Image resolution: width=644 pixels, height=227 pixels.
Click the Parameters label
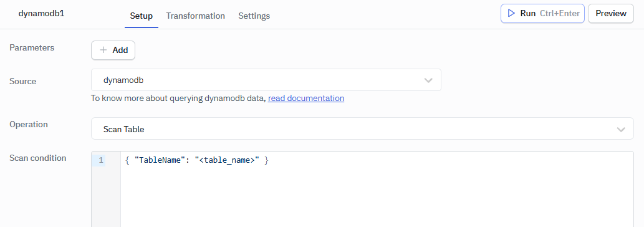click(32, 47)
